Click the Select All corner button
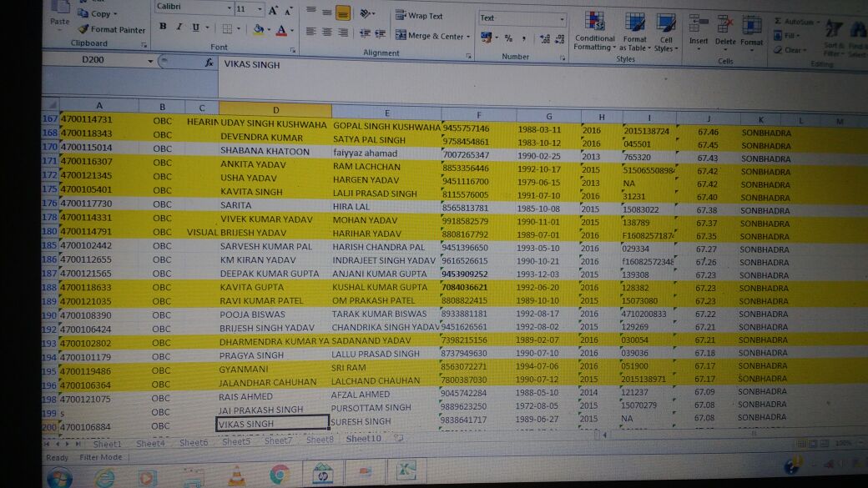This screenshot has height=488, width=868. click(50, 104)
